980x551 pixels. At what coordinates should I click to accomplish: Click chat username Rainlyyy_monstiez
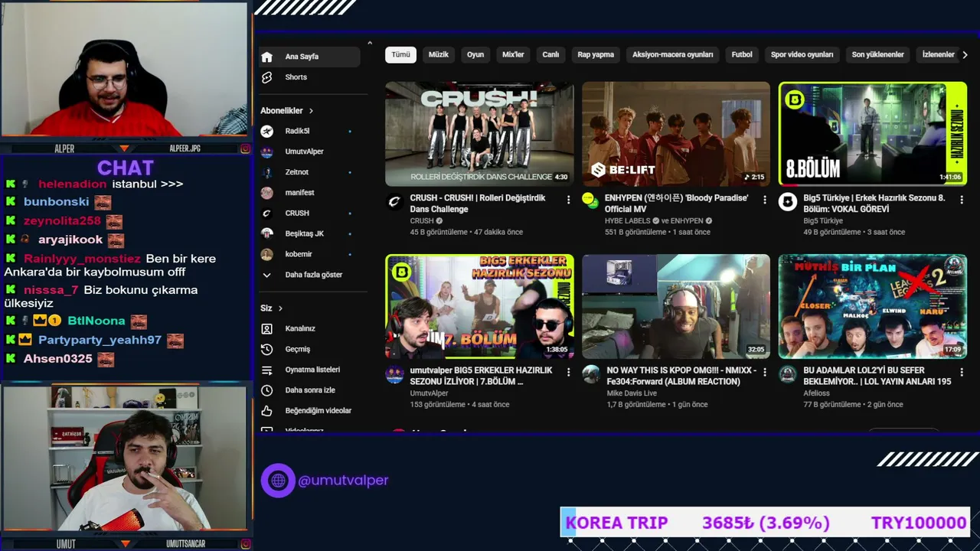pyautogui.click(x=82, y=259)
